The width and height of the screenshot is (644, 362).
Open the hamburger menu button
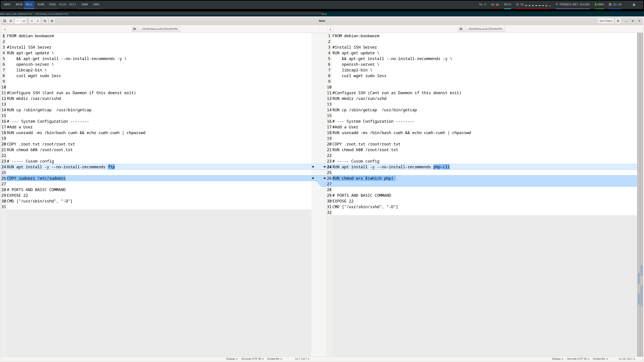pos(618,21)
